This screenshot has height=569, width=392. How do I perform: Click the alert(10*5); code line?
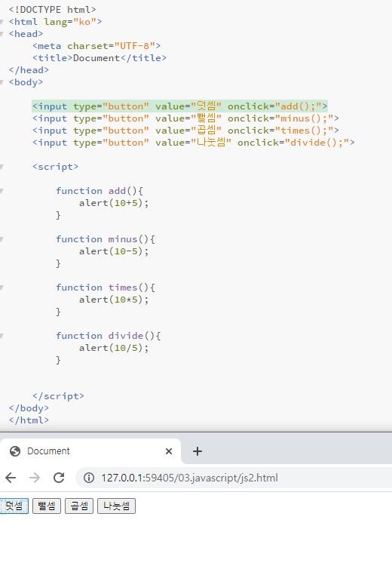point(114,300)
